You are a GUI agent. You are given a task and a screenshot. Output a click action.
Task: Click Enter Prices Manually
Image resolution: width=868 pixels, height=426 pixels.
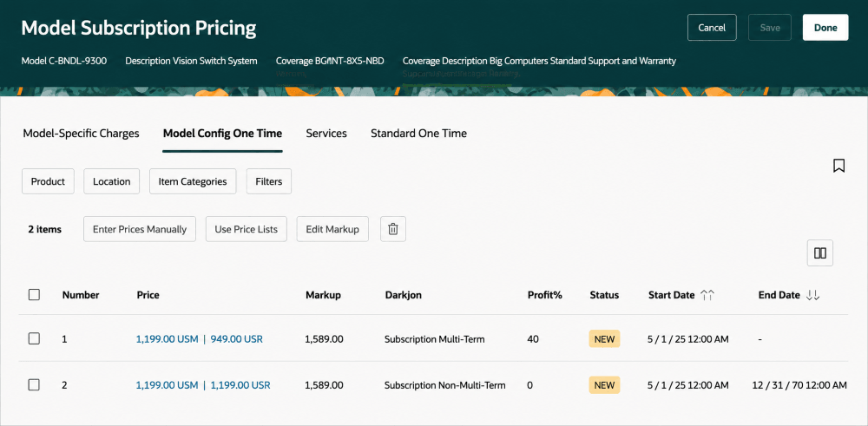coord(140,229)
